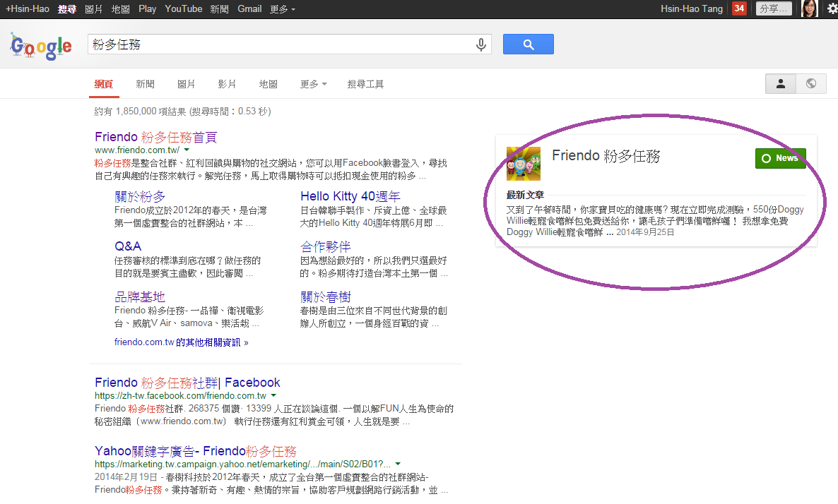838x504 pixels.
Task: Click the Friendo cartoon characters thumbnail
Action: pyautogui.click(x=524, y=164)
